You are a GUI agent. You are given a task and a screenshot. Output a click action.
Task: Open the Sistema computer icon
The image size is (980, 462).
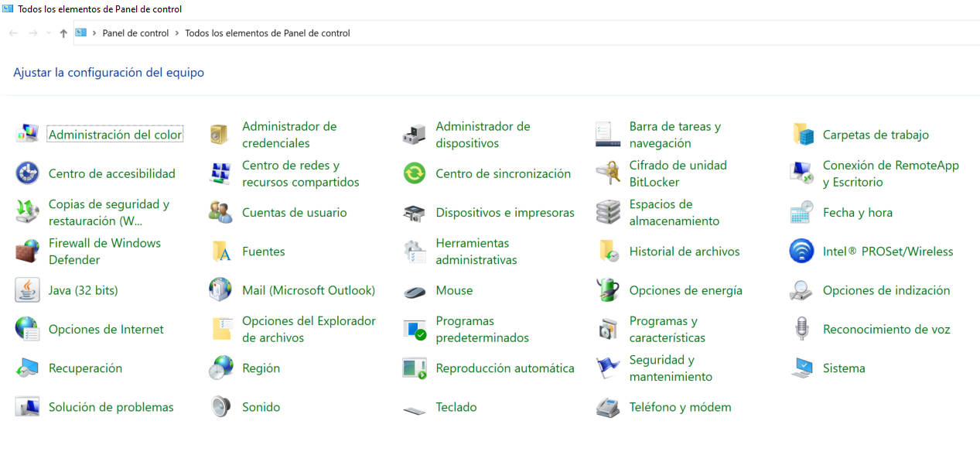[x=802, y=368]
